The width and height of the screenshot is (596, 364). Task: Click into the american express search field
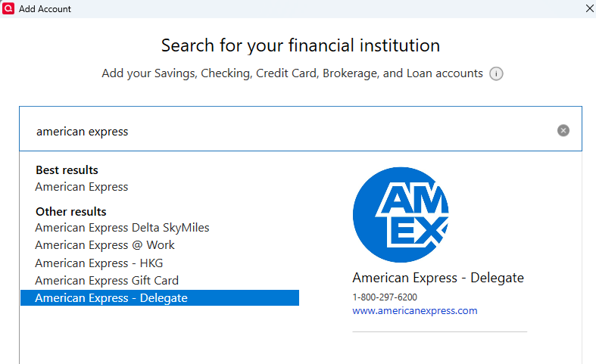288,131
